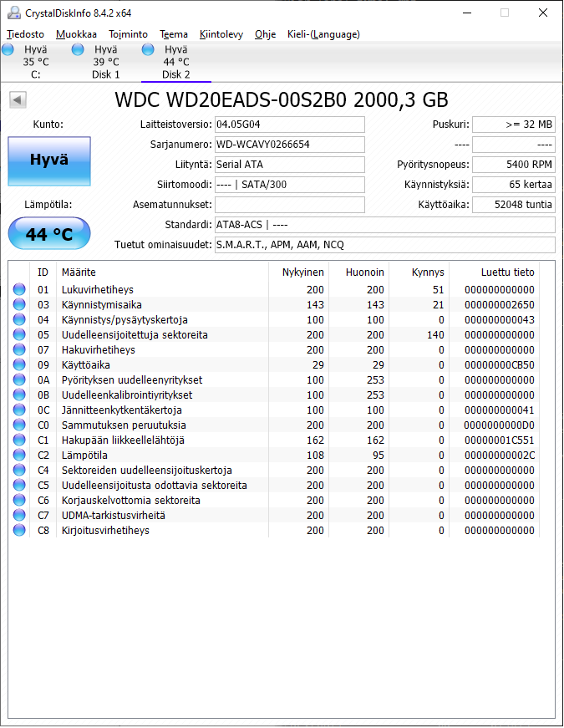Select the C: drive status orb
Viewport: 564px width, 728px height.
click(x=8, y=49)
